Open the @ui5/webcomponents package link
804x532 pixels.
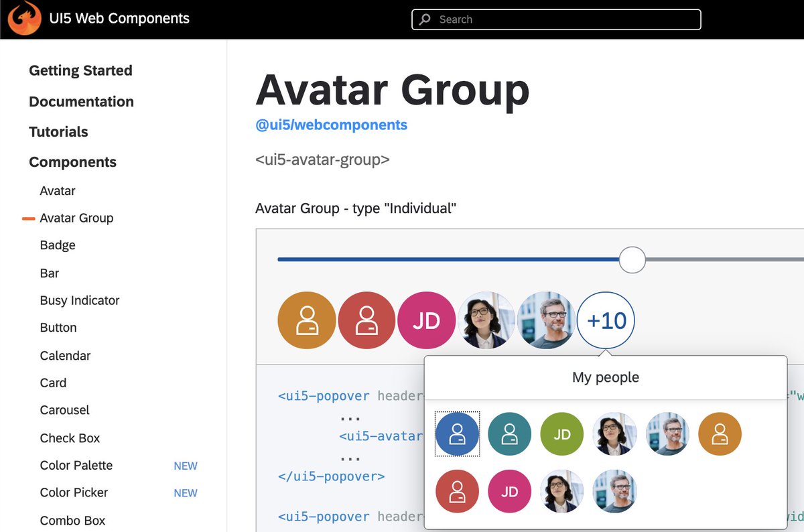click(331, 125)
